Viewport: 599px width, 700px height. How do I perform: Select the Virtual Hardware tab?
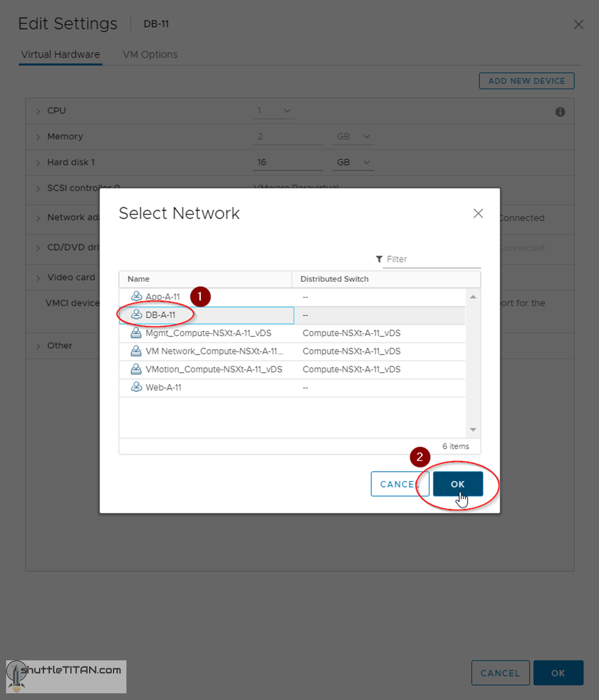60,54
